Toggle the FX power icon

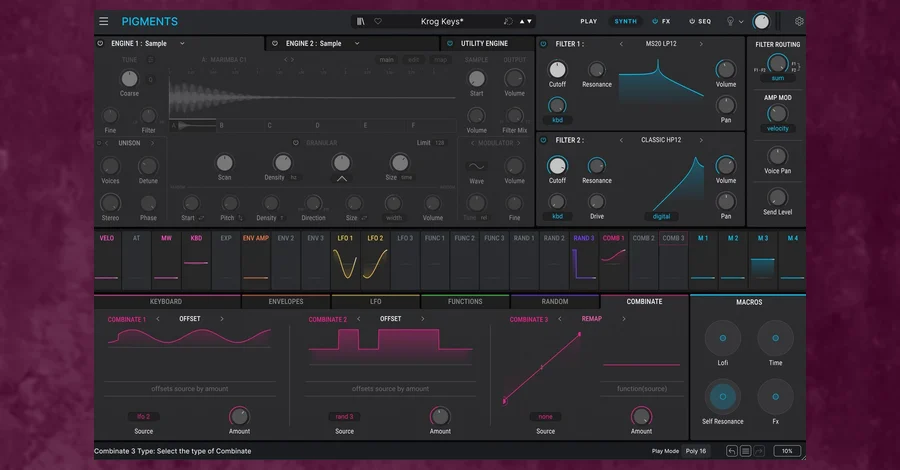(655, 21)
